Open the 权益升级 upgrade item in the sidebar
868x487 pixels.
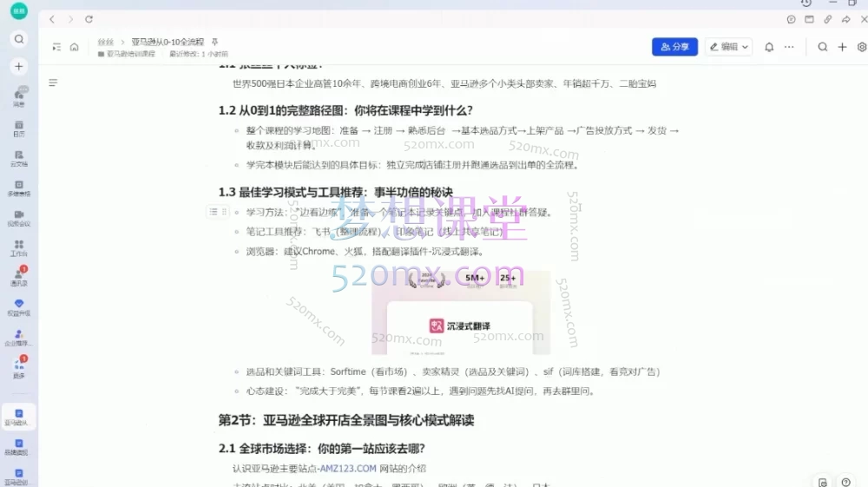pyautogui.click(x=19, y=307)
